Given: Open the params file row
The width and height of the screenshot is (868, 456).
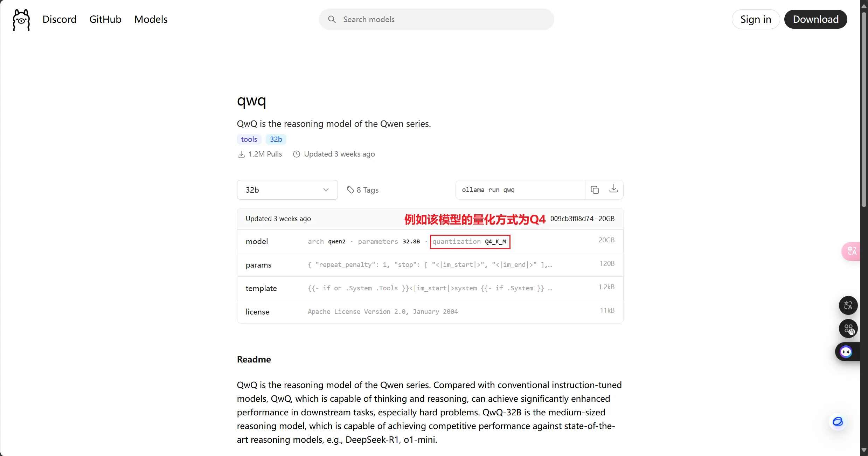Looking at the screenshot, I should [x=430, y=265].
